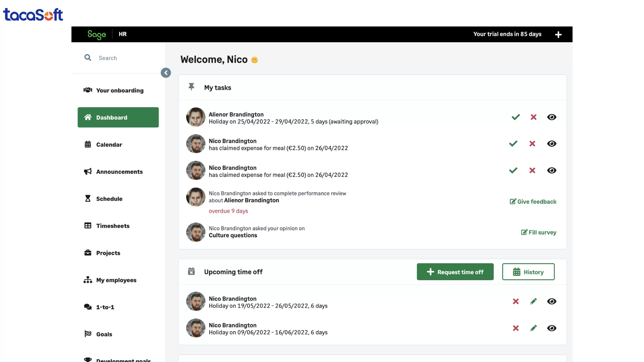The width and height of the screenshot is (644, 362).
Task: Click into the Search field
Action: pyautogui.click(x=127, y=58)
